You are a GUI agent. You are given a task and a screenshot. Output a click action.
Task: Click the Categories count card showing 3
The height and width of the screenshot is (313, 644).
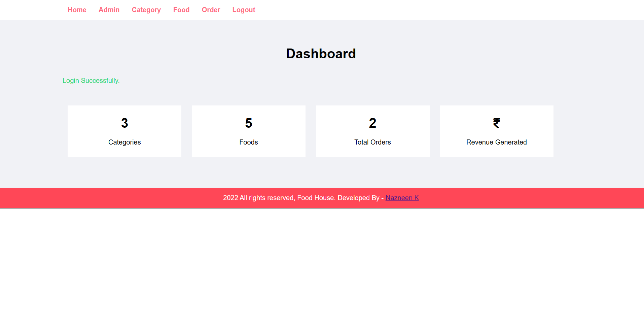click(124, 131)
